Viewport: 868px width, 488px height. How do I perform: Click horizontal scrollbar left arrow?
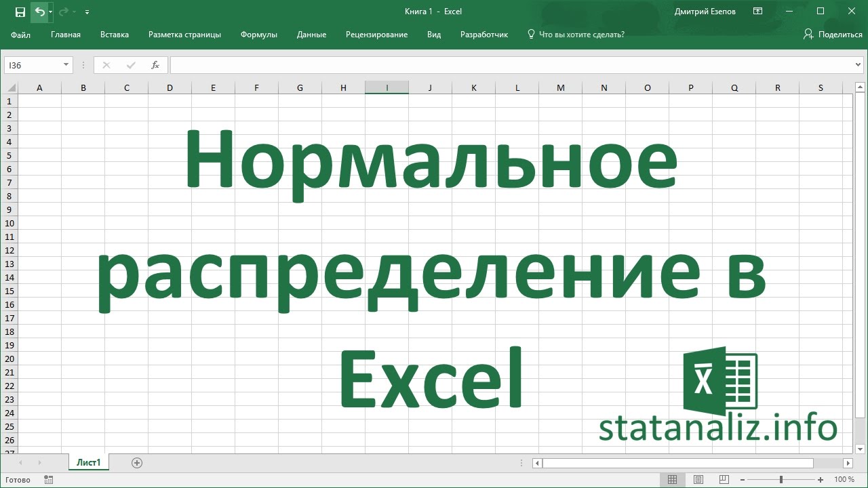(537, 463)
